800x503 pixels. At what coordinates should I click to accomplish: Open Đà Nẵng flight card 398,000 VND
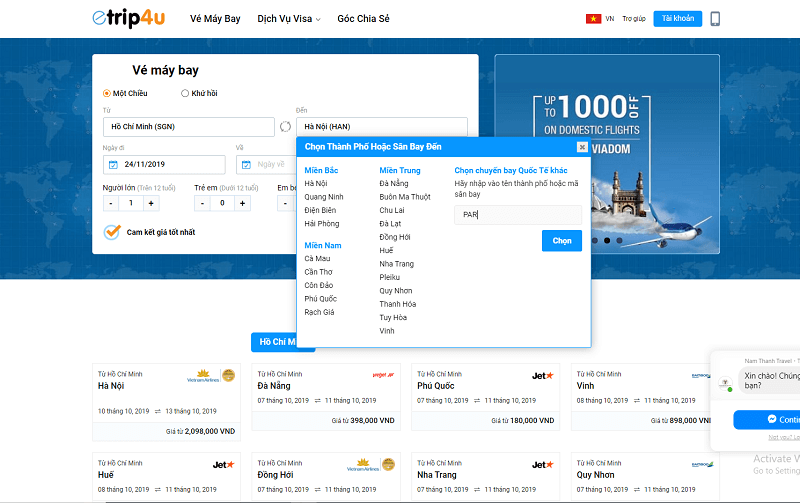click(326, 397)
